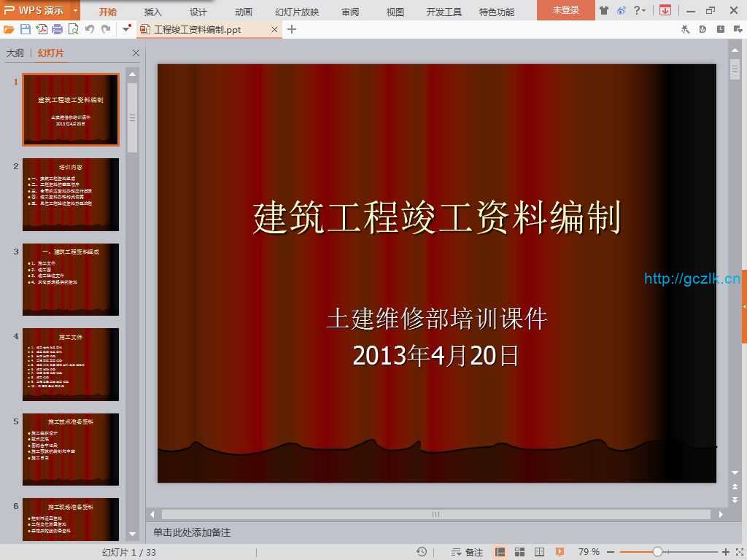Image resolution: width=747 pixels, height=560 pixels.
Task: Click the zoom slider handle
Action: pyautogui.click(x=657, y=552)
